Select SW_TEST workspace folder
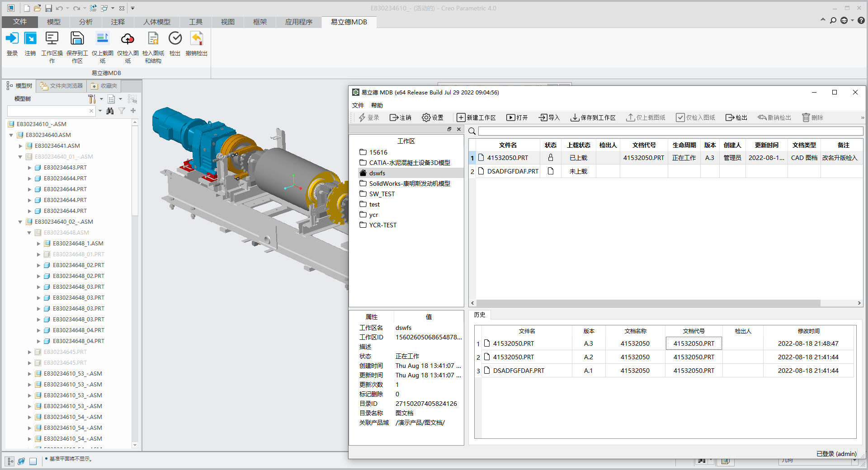Viewport: 868px width, 470px height. (x=382, y=194)
